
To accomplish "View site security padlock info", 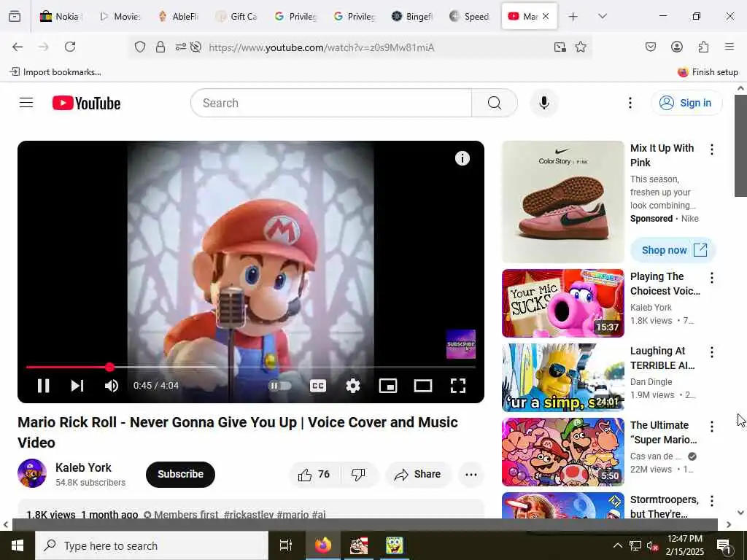I will 160,47.
